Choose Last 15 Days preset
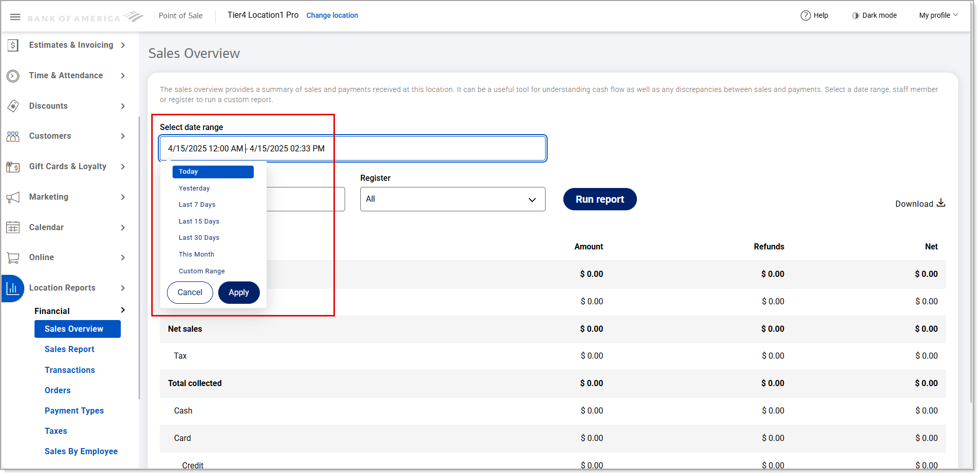 point(199,221)
